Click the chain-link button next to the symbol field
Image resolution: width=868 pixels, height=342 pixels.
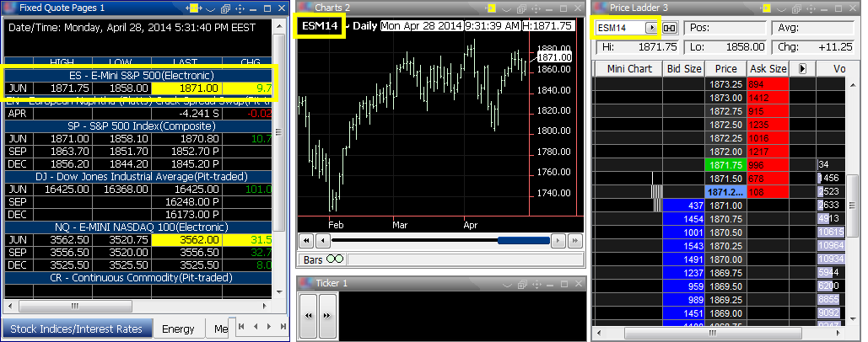tap(670, 28)
